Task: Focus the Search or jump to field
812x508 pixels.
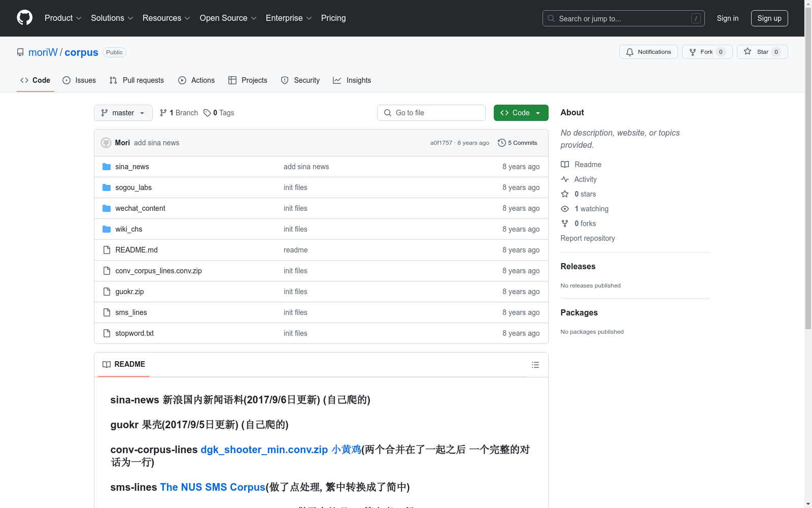Action: (x=624, y=18)
